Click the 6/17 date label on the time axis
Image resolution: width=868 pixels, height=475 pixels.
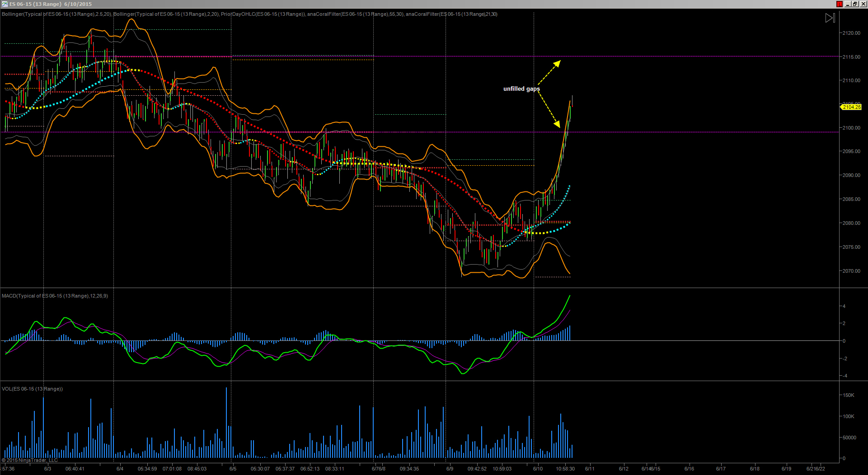pyautogui.click(x=721, y=469)
